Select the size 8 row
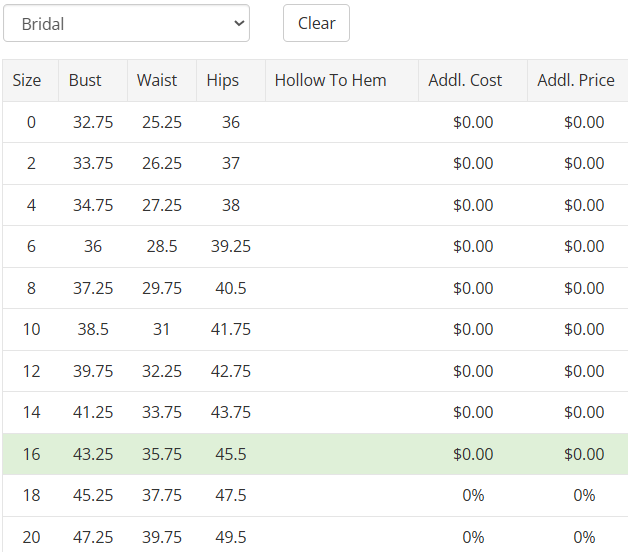Image resolution: width=628 pixels, height=552 pixels. pos(315,288)
